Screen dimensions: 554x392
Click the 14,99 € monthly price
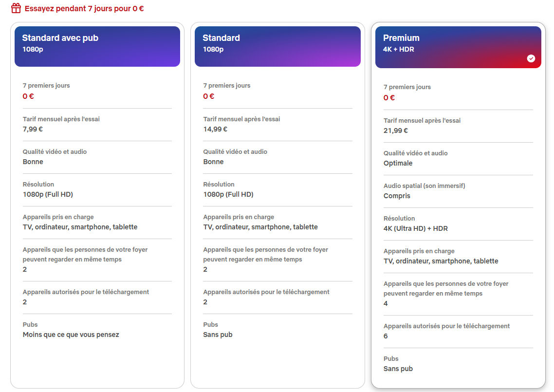coord(215,129)
